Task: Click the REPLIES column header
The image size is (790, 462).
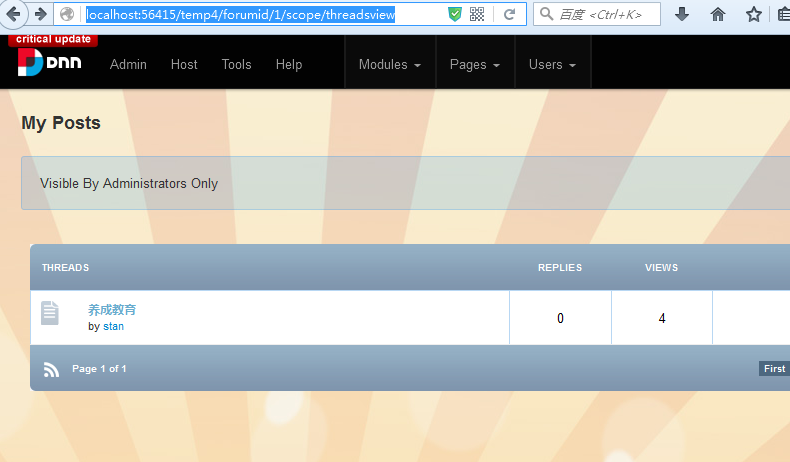Action: click(x=560, y=268)
